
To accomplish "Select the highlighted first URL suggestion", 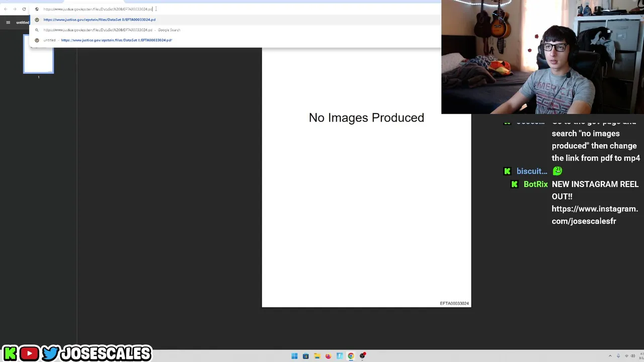I will pos(235,20).
